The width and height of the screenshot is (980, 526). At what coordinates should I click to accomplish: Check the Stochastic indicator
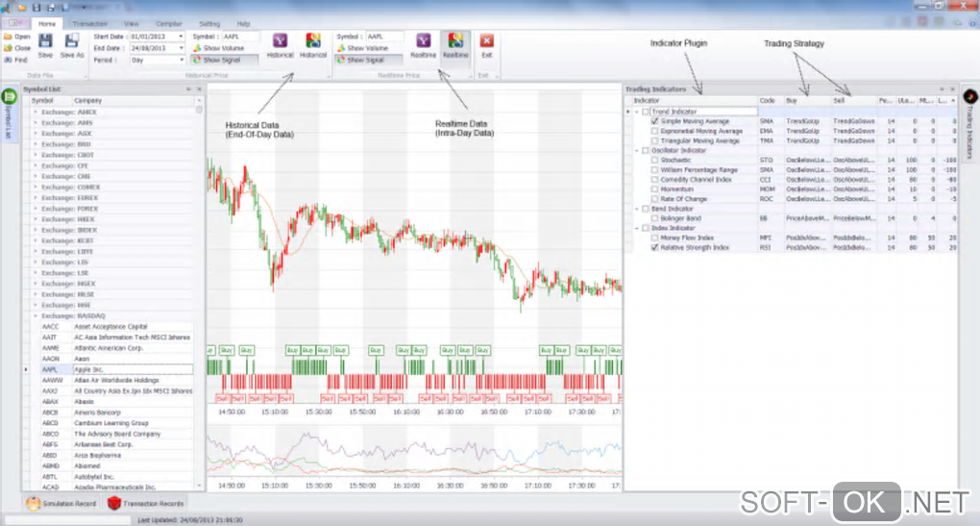pyautogui.click(x=655, y=161)
